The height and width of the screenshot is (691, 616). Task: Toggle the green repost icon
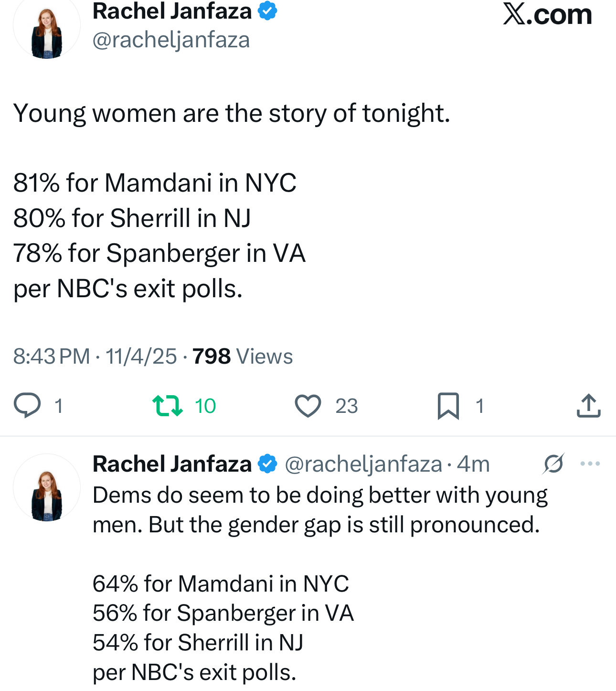(x=167, y=406)
